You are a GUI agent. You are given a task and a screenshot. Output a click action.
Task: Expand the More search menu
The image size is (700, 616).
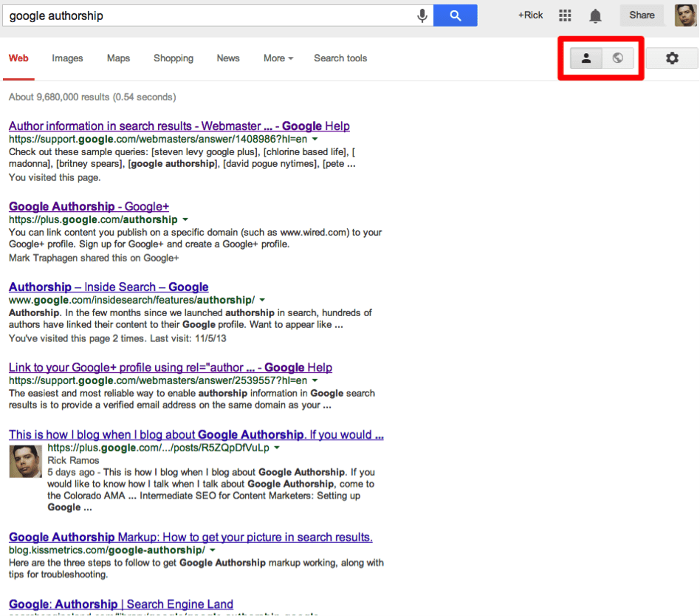(278, 58)
